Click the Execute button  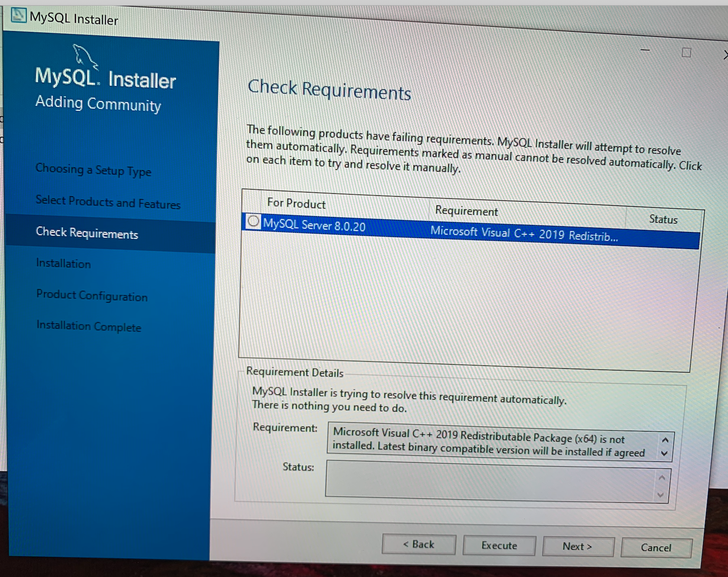[x=499, y=545]
